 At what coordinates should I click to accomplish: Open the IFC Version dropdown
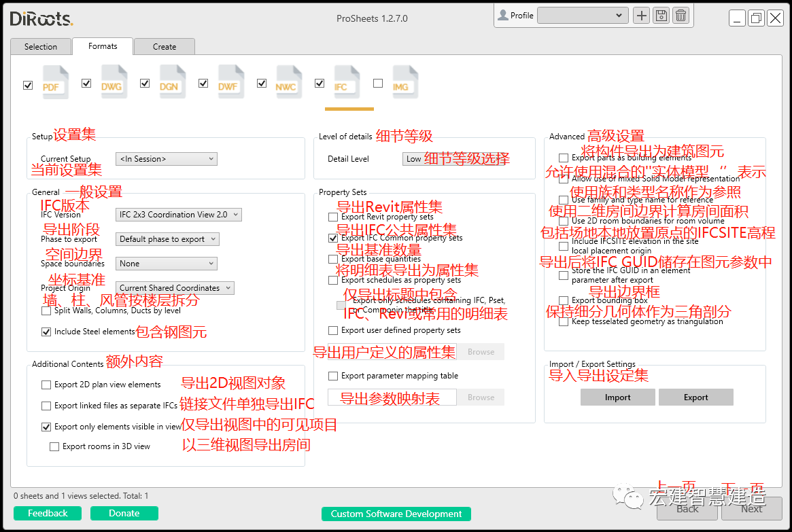(178, 215)
